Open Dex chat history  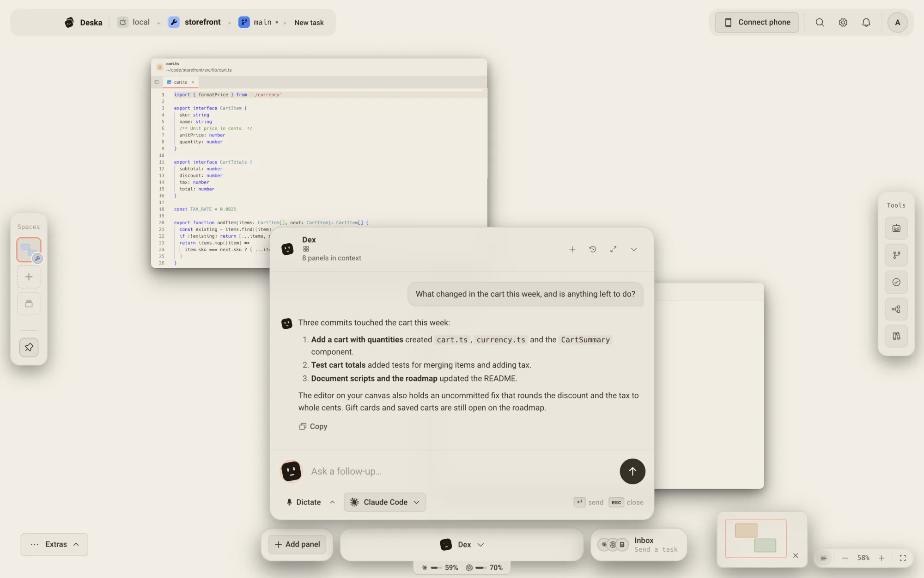click(593, 249)
